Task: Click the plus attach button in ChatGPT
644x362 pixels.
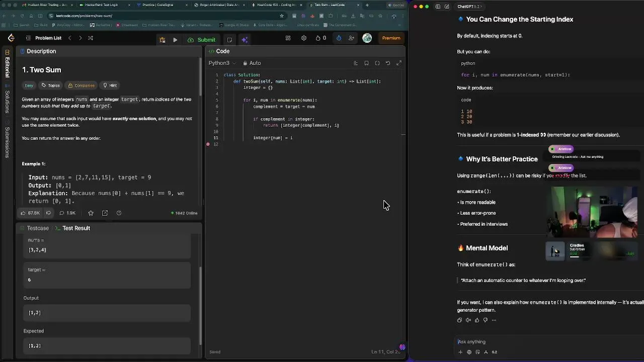Action: tap(460, 352)
